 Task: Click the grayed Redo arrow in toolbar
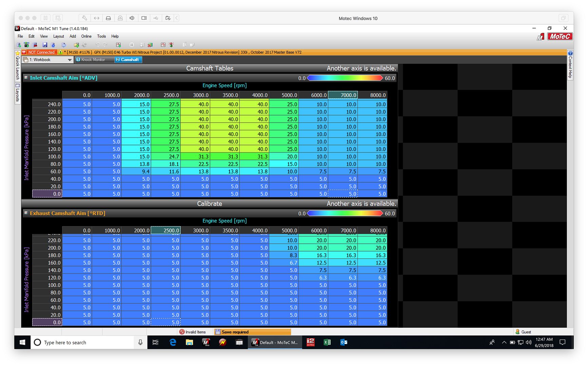coord(105,45)
